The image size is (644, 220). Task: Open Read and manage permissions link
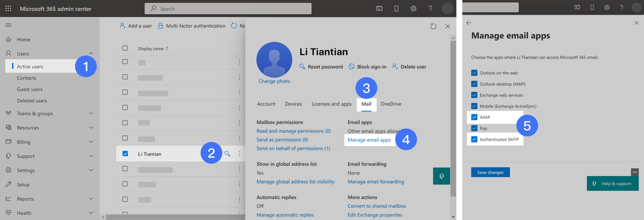tap(294, 131)
